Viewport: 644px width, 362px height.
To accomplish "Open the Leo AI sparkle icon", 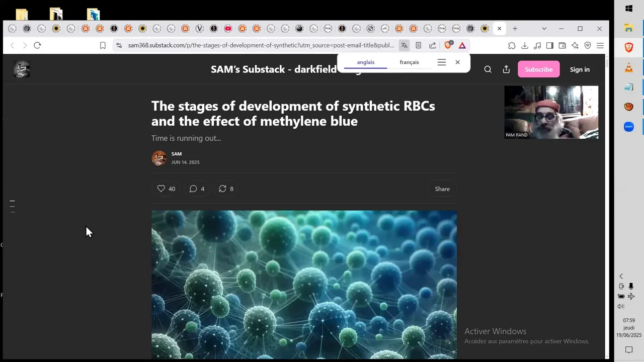I will pos(575,45).
